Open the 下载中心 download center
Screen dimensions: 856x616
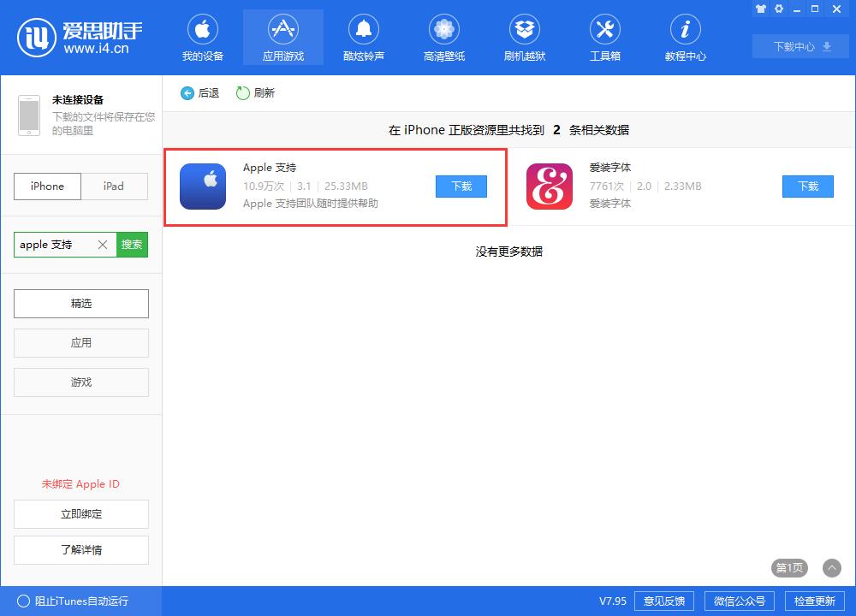(x=799, y=47)
